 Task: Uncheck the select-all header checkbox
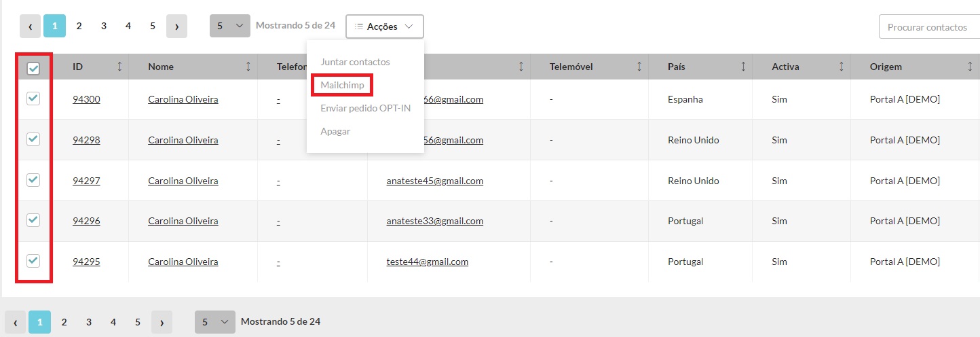33,68
